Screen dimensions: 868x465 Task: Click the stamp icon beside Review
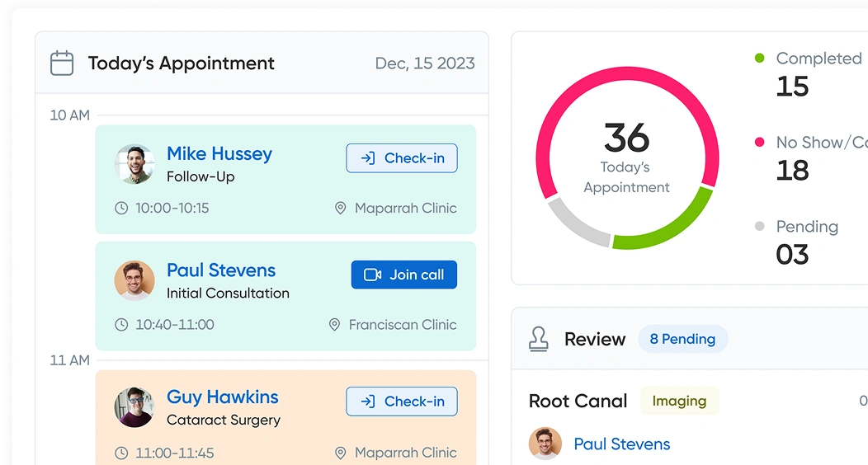coord(539,339)
